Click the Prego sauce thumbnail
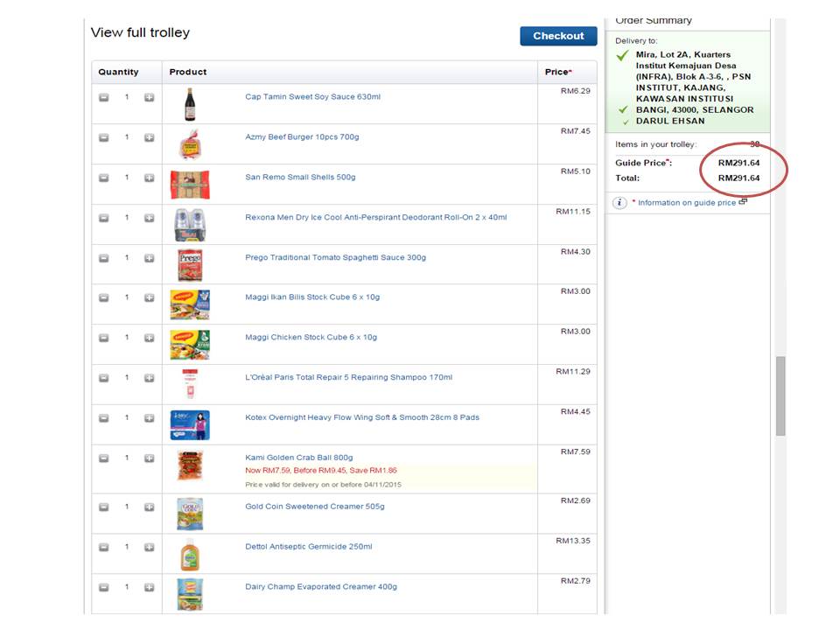 click(x=190, y=265)
